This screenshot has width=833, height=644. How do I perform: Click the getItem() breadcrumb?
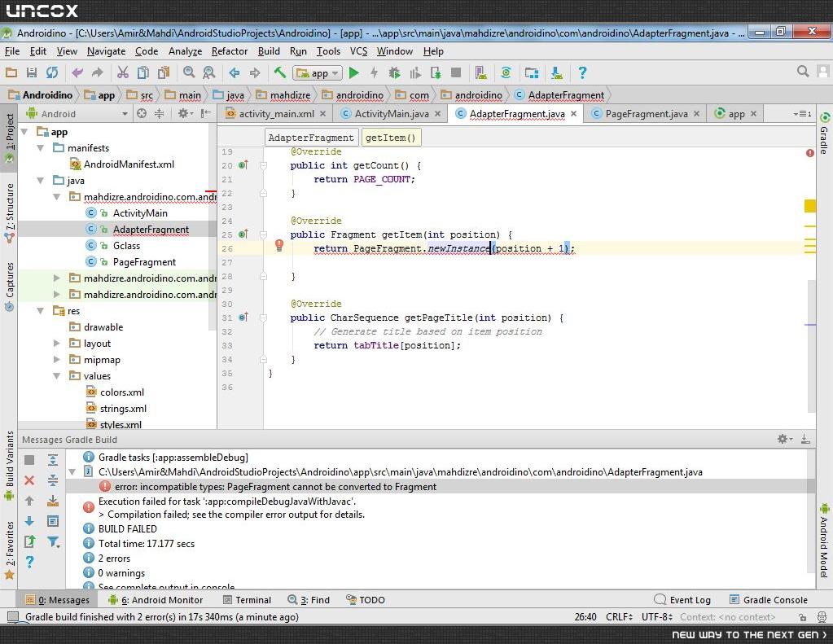point(391,138)
